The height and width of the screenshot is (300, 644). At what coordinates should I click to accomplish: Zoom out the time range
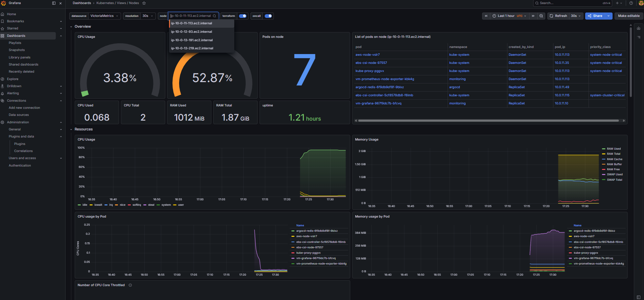pyautogui.click(x=541, y=16)
